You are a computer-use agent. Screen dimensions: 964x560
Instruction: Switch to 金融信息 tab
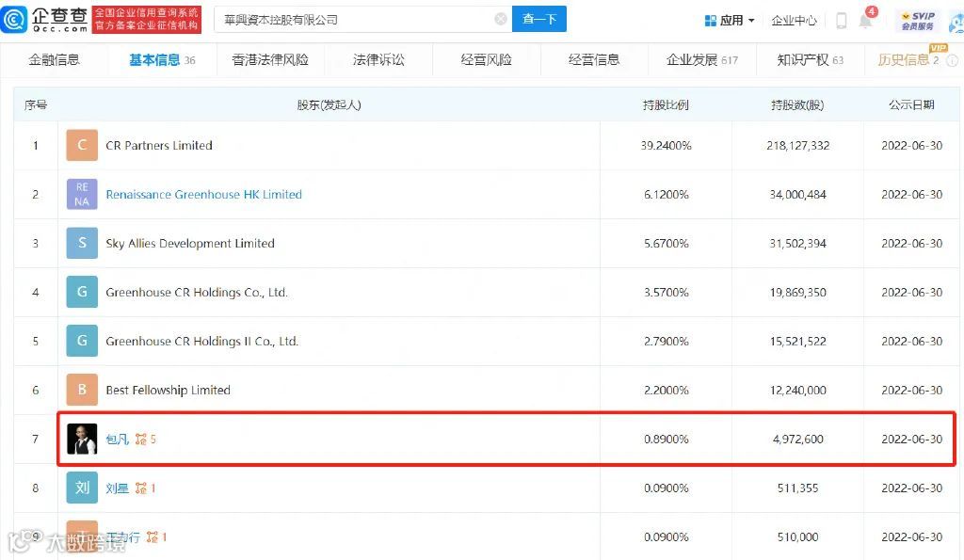pos(54,59)
